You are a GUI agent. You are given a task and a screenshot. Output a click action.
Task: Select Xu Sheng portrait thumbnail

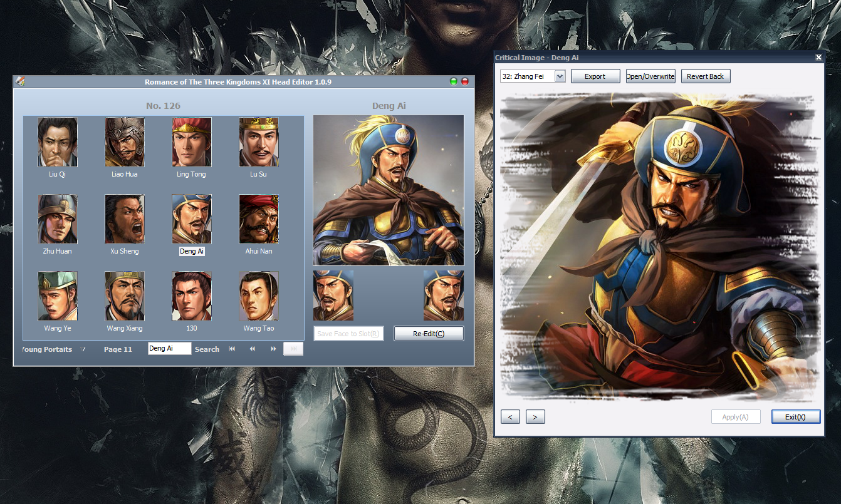click(x=124, y=219)
